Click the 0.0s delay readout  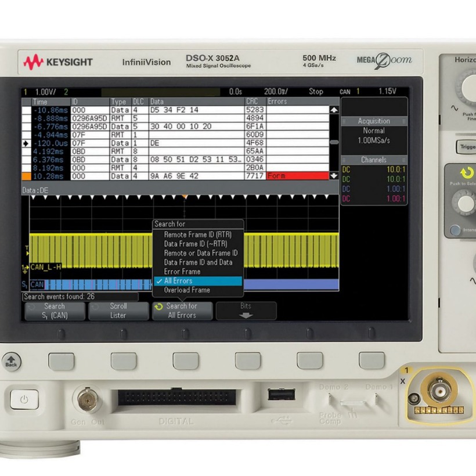pyautogui.click(x=235, y=92)
